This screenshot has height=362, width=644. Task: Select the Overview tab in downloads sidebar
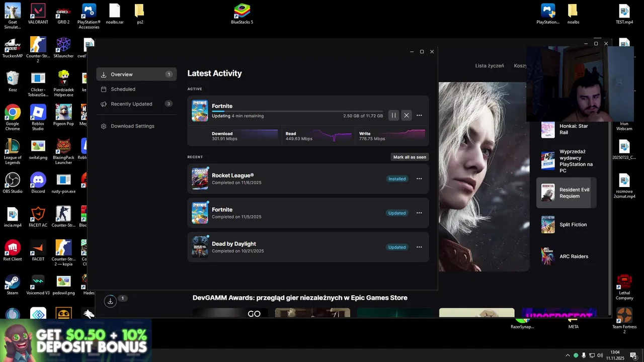click(136, 74)
